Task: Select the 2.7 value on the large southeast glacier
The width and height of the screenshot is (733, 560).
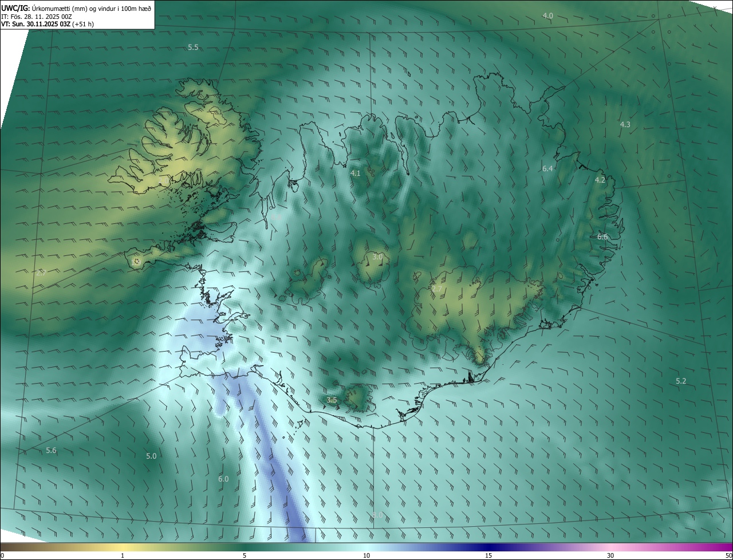Action: pos(436,289)
